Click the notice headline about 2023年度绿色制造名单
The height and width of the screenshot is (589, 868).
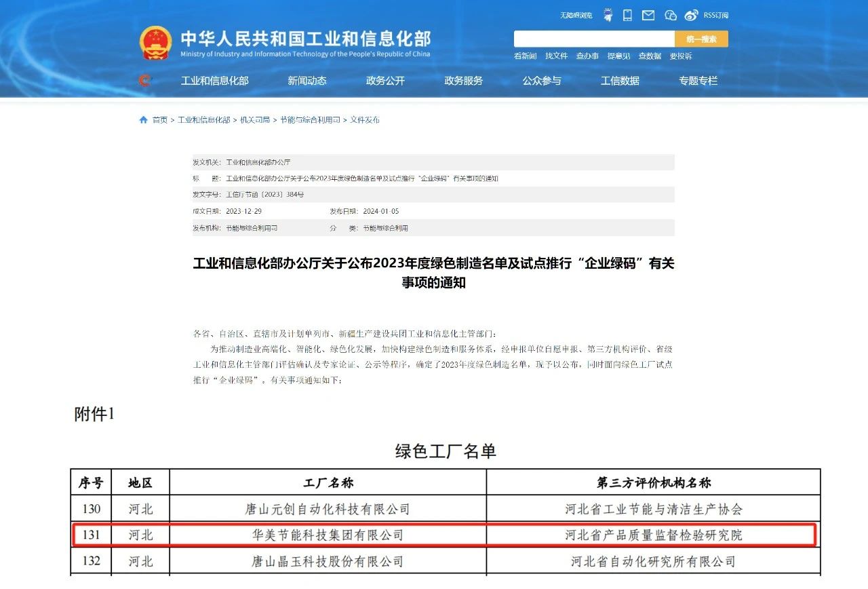click(434, 273)
